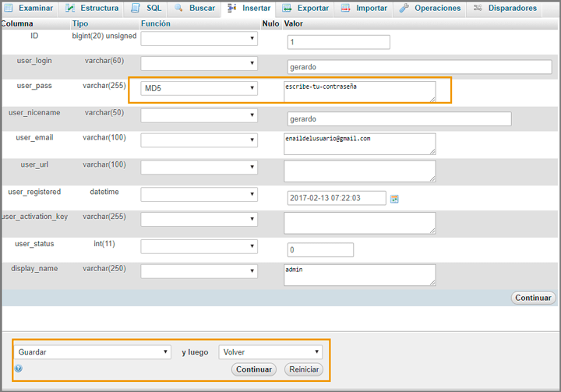The width and height of the screenshot is (561, 392).
Task: Click the Operaciones wrench icon
Action: [404, 9]
